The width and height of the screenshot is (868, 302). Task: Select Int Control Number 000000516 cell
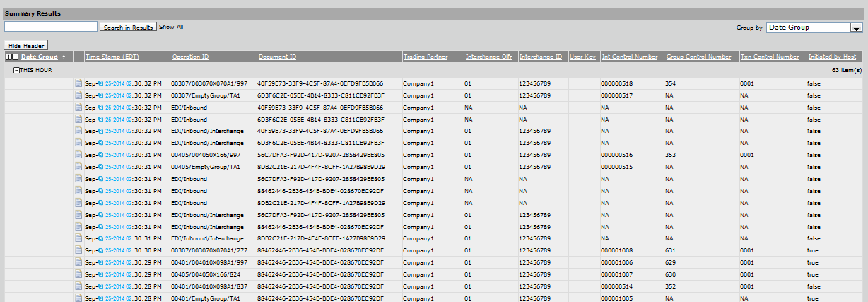tap(616, 155)
